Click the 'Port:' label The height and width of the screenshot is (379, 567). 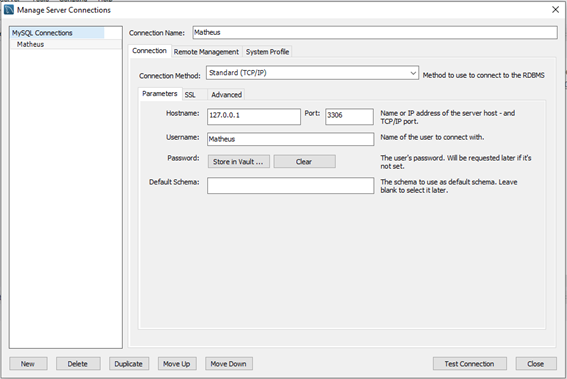[312, 113]
